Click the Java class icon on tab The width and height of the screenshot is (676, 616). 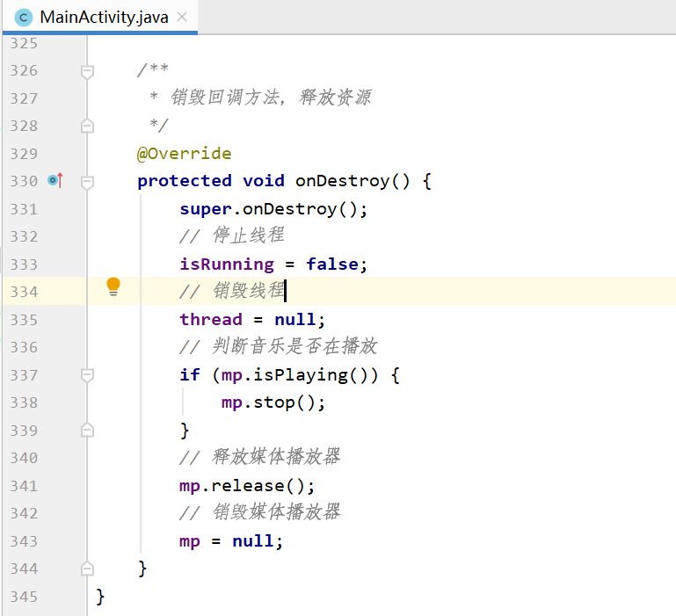[23, 18]
